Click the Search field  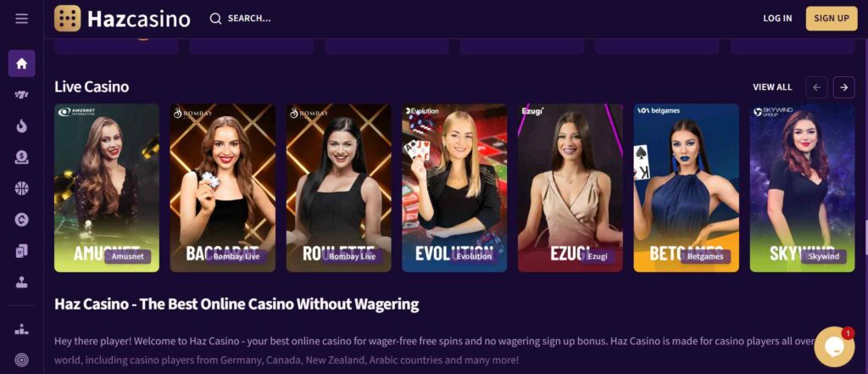tap(240, 19)
